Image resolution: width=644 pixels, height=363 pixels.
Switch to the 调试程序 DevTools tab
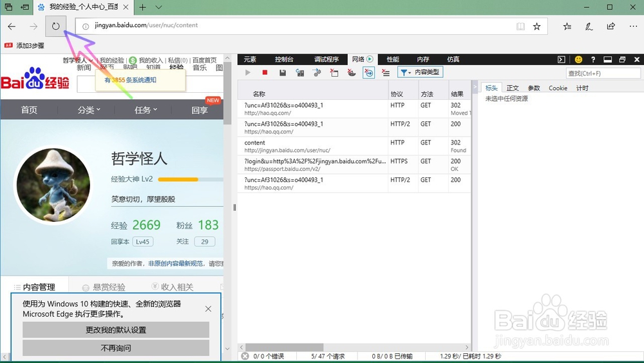coord(327,59)
